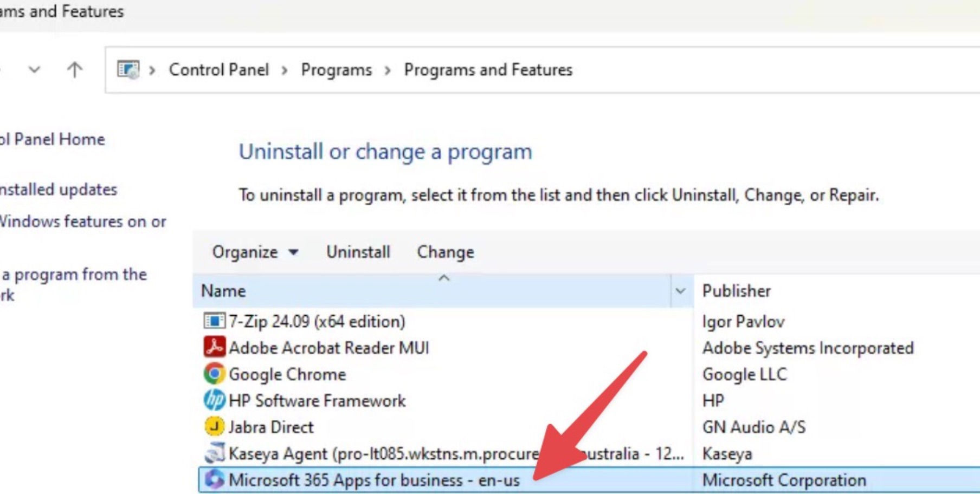Open Control Panel Home link
This screenshot has height=494, width=980.
[x=52, y=139]
